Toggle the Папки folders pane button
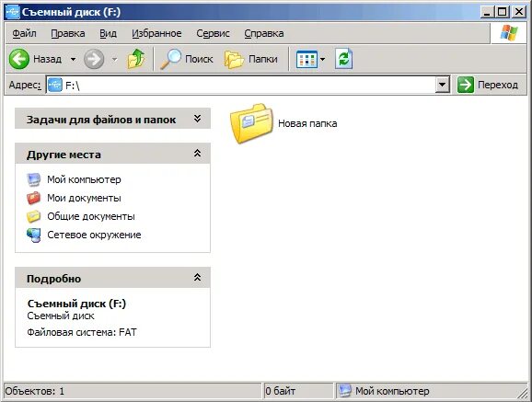This screenshot has width=532, height=402. pos(251,59)
